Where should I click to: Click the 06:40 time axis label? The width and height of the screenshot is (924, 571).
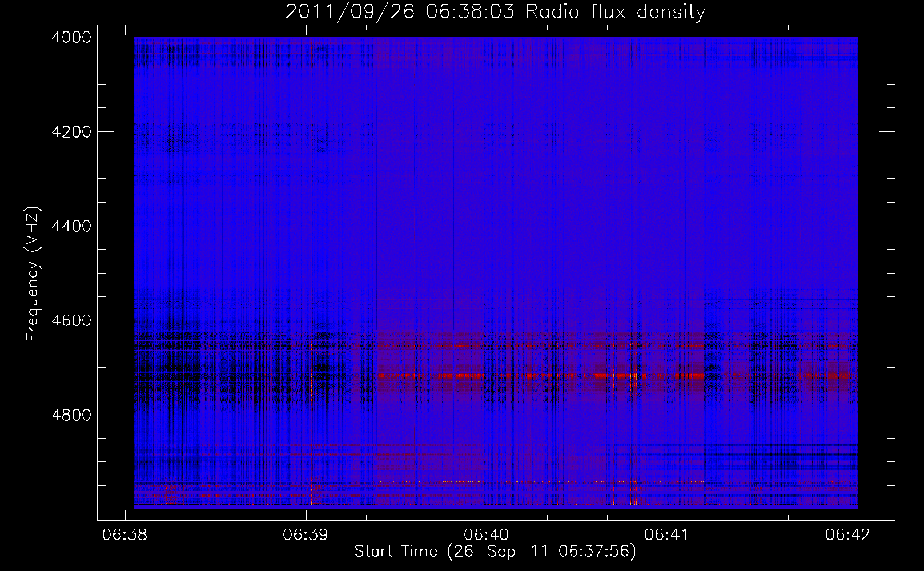[487, 534]
